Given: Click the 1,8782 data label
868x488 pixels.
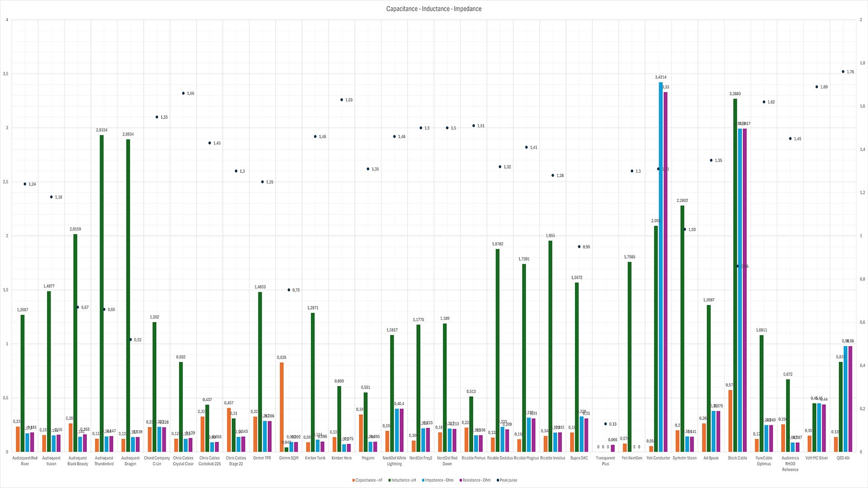Looking at the screenshot, I should click(497, 244).
